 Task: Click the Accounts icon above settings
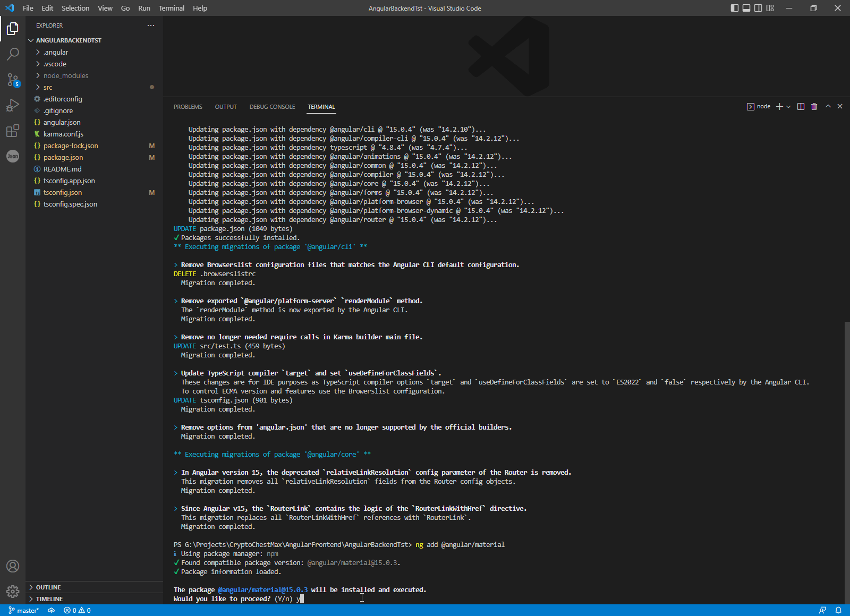click(x=13, y=566)
